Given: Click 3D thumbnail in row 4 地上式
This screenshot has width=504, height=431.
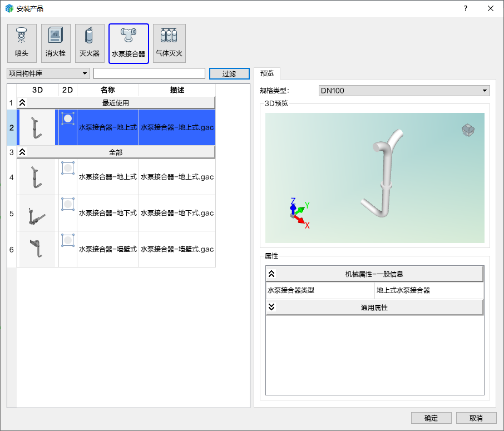Looking at the screenshot, I should tap(37, 177).
